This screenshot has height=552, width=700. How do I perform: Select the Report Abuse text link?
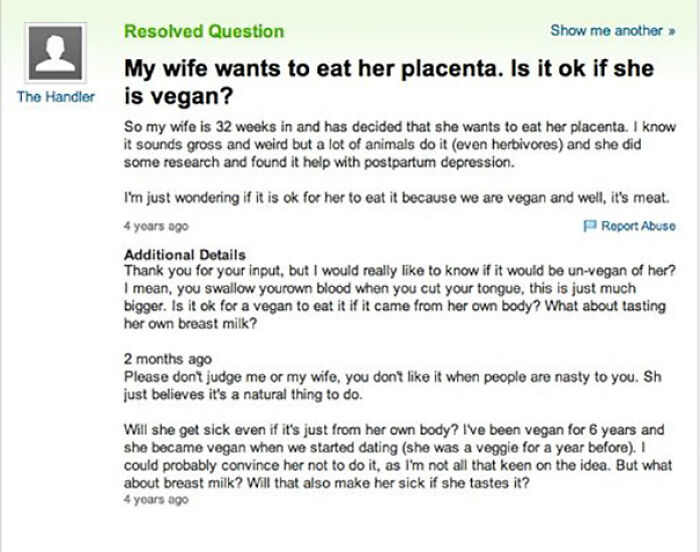pos(638,226)
